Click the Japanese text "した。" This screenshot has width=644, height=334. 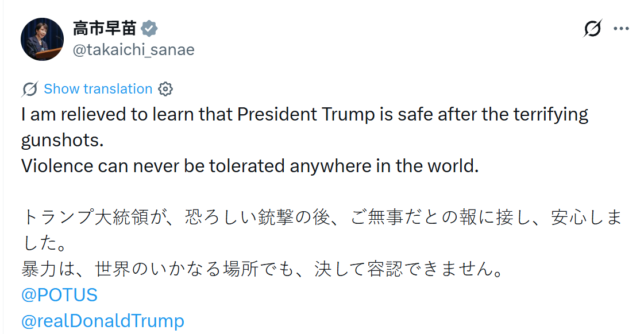[x=44, y=243]
